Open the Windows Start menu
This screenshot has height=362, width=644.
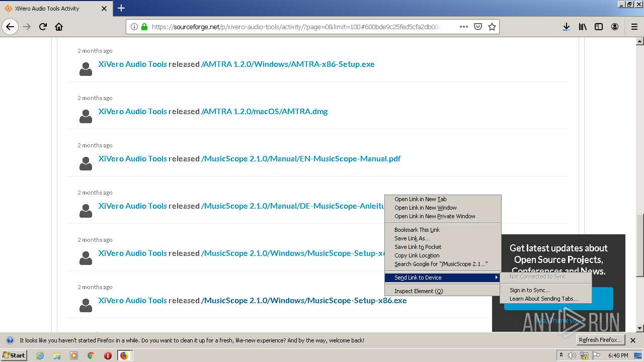click(x=14, y=355)
